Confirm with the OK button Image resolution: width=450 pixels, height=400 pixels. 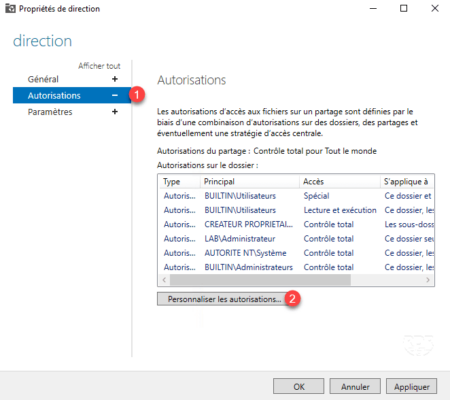pyautogui.click(x=299, y=386)
